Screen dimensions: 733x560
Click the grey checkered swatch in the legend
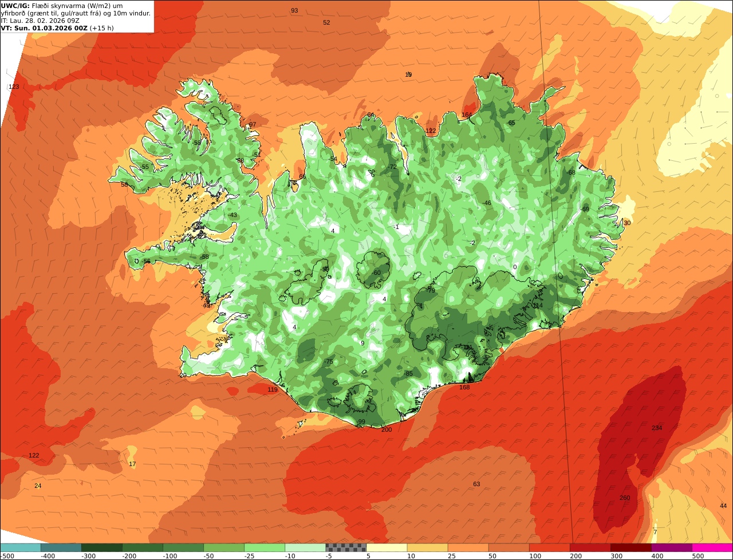click(x=346, y=547)
